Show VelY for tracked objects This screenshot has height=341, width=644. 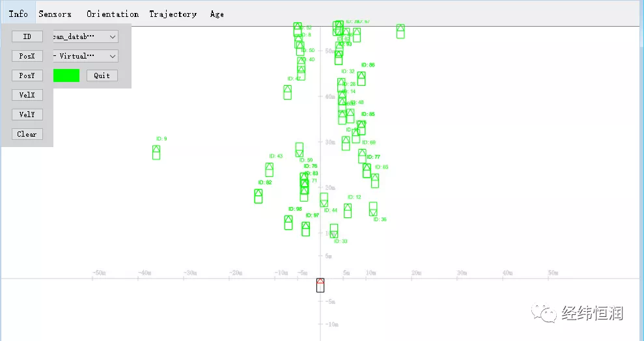tap(27, 115)
